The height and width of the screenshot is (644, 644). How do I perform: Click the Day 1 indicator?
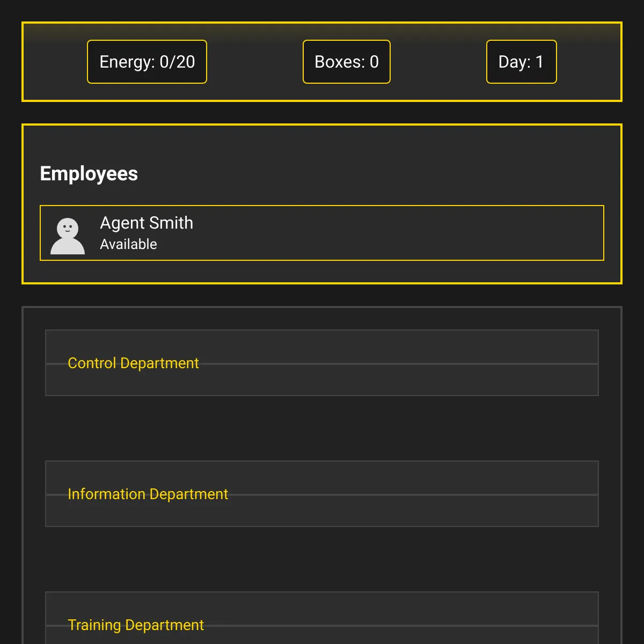[521, 62]
